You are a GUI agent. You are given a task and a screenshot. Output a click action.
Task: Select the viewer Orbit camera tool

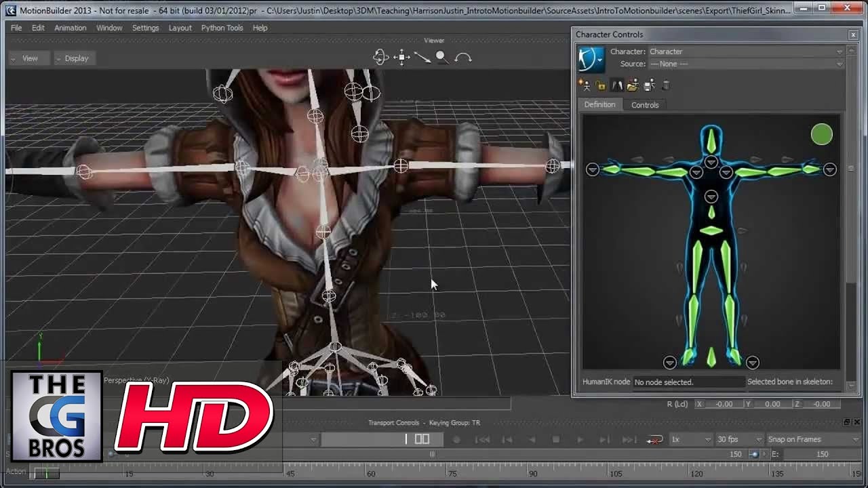(380, 58)
